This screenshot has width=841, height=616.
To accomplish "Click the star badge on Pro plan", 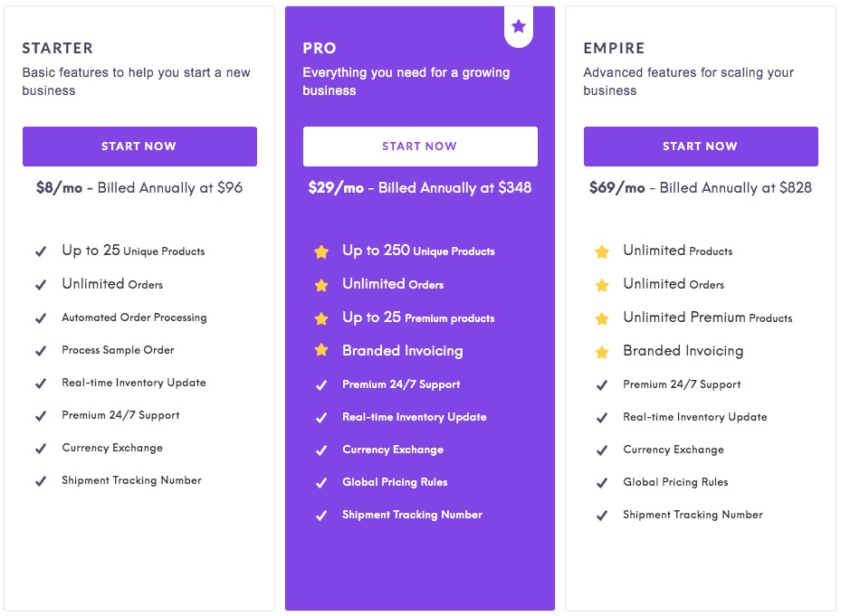I will click(x=519, y=27).
